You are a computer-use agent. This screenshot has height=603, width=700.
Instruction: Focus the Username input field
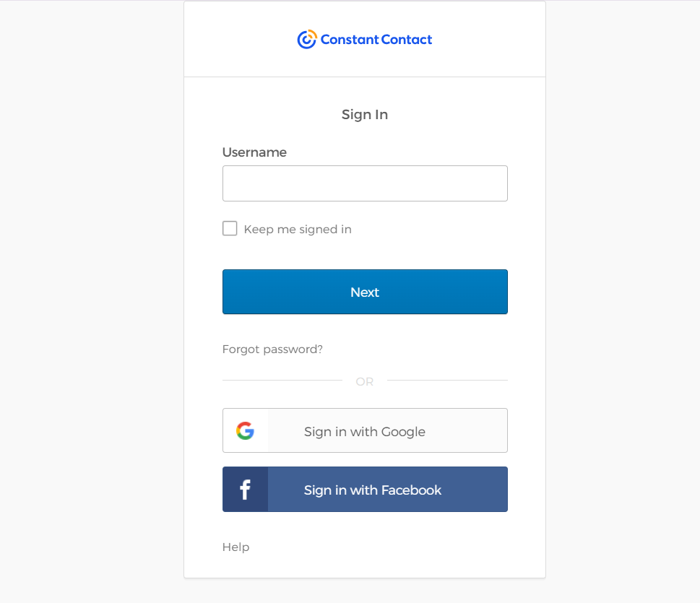[365, 183]
